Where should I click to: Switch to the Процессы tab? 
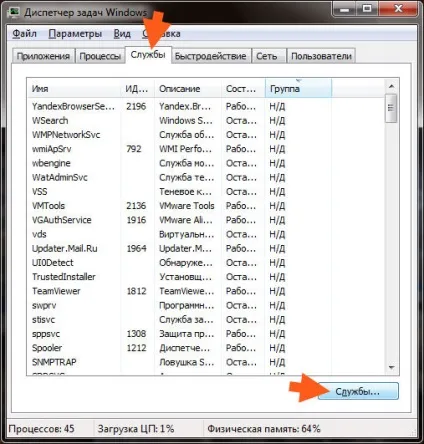100,56
